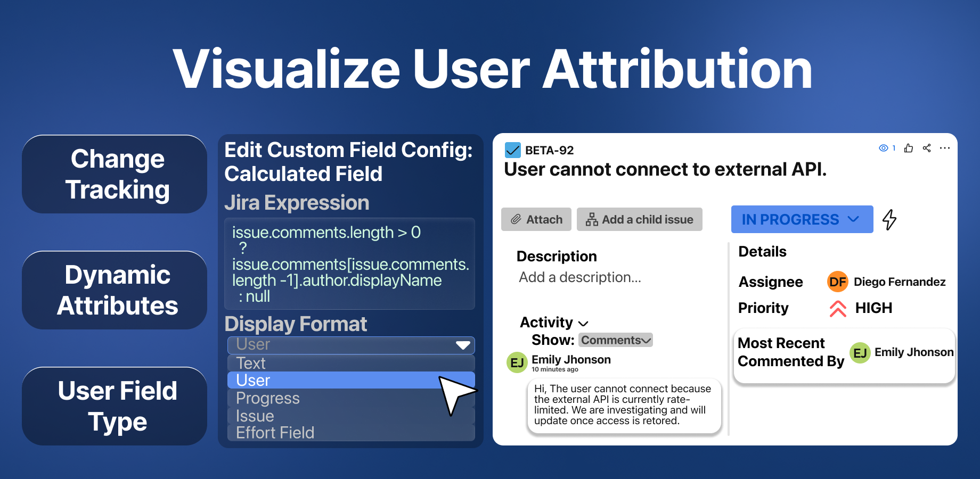Viewport: 980px width, 479px height.
Task: Click Diego Fernandez DF avatar
Action: click(838, 282)
